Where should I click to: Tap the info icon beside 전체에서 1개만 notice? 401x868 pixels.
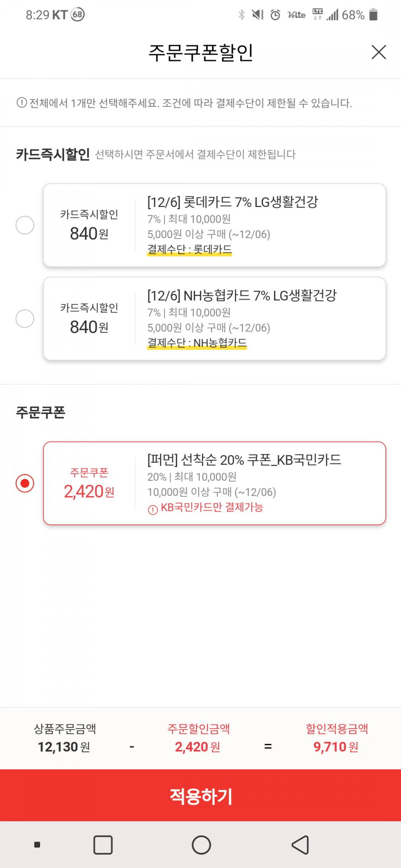tap(21, 103)
